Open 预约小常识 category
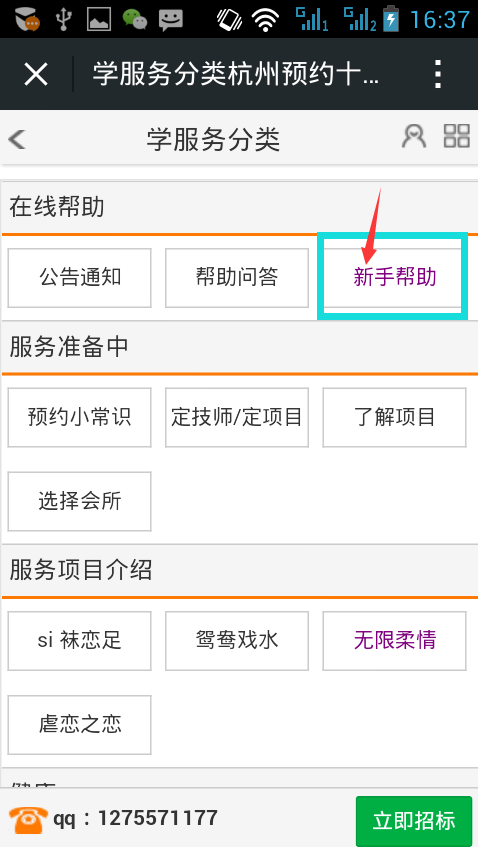This screenshot has width=478, height=847. (x=79, y=418)
